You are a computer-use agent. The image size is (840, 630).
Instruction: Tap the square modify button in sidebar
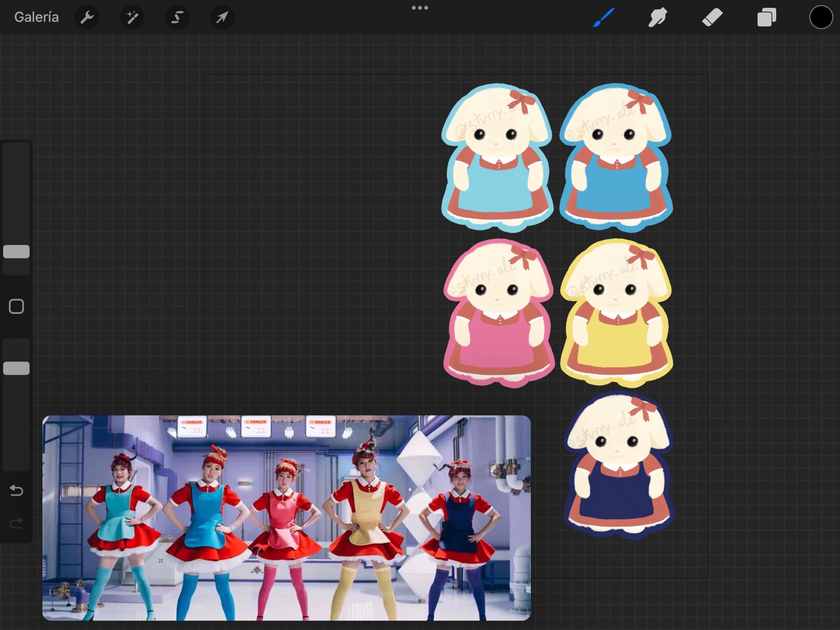point(16,307)
